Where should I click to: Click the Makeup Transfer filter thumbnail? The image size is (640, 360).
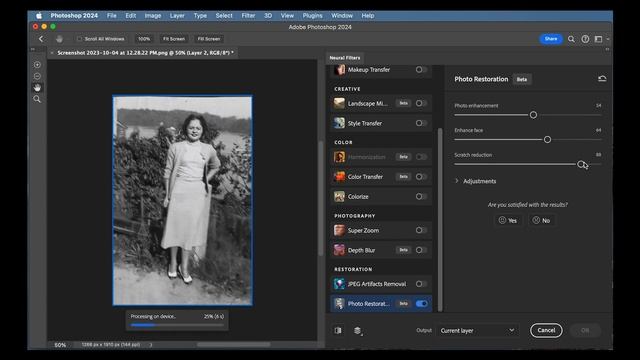339,70
